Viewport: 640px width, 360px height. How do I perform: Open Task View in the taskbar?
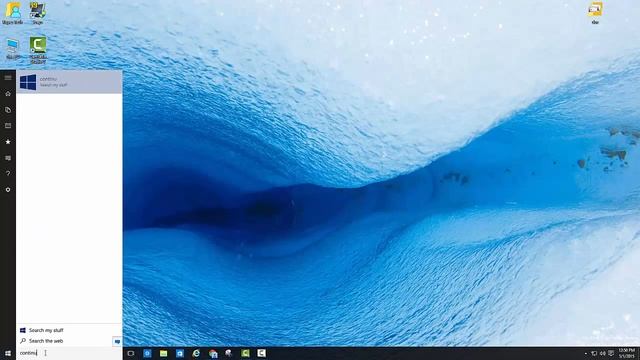coord(131,353)
